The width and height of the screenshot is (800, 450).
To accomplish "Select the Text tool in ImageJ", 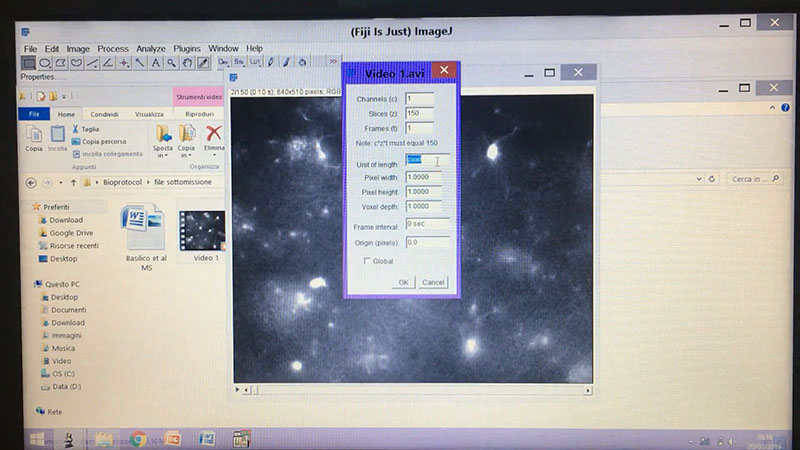I will coord(156,63).
